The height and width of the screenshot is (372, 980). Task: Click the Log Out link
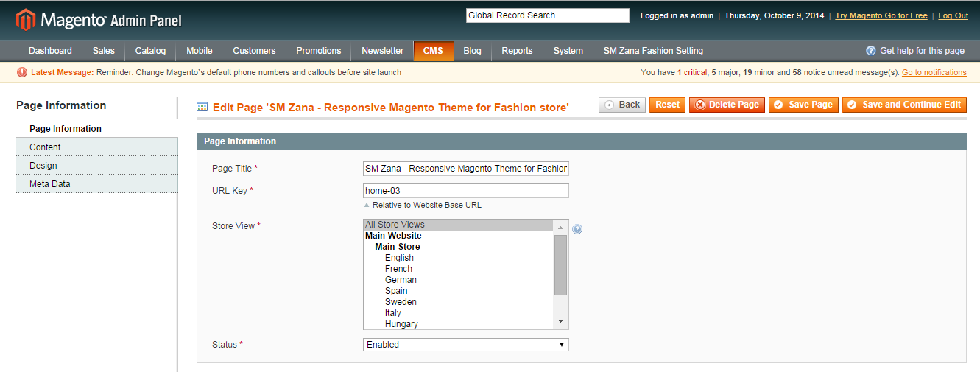point(953,15)
